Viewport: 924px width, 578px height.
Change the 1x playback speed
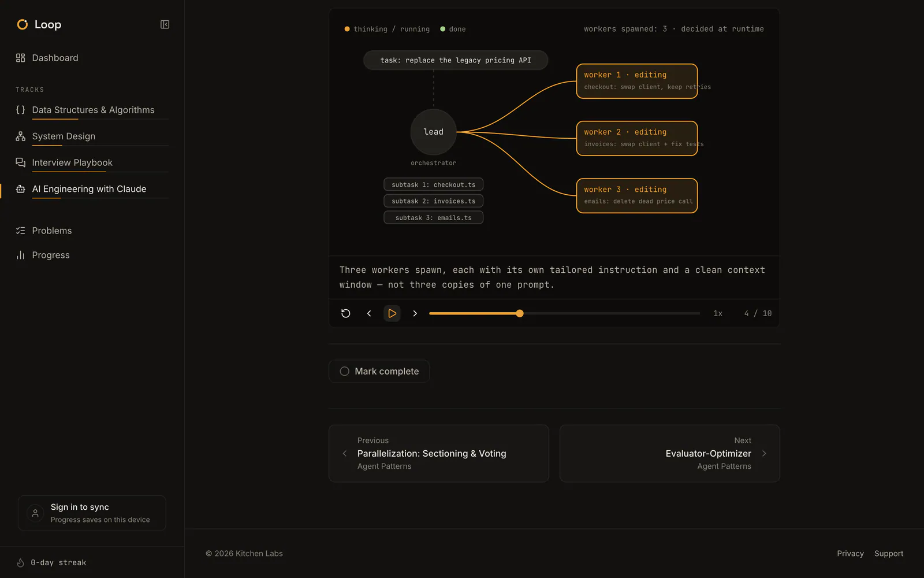718,313
